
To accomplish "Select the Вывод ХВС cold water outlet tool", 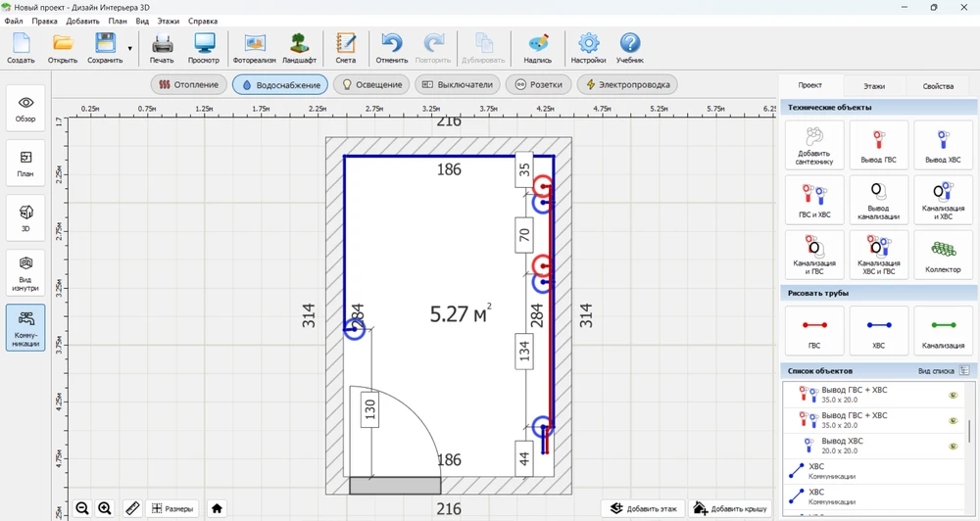I will (943, 145).
